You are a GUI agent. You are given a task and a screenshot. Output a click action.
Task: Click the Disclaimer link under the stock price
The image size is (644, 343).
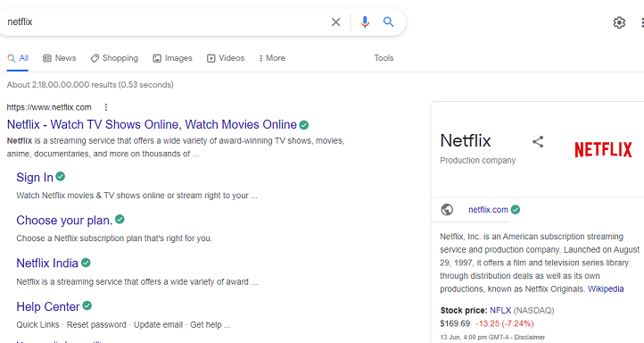[x=530, y=338]
